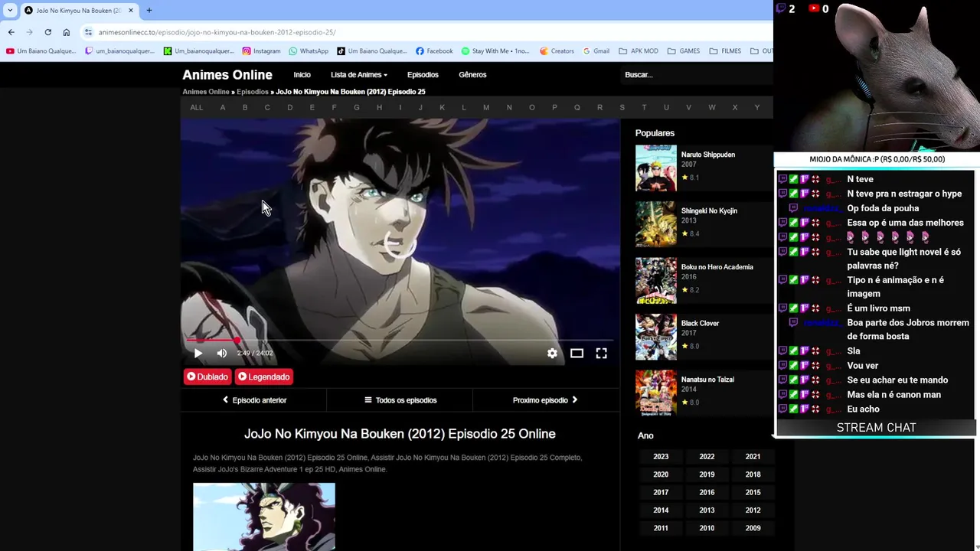
Task: Enter fullscreen in the video player
Action: click(x=602, y=354)
